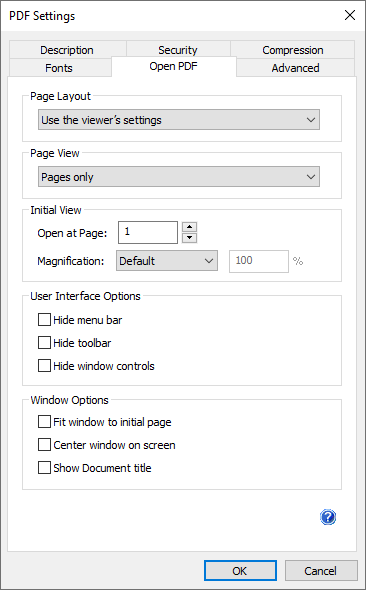Viewport: 366px width, 590px height.
Task: Focus the Open at Page number field
Action: [148, 232]
